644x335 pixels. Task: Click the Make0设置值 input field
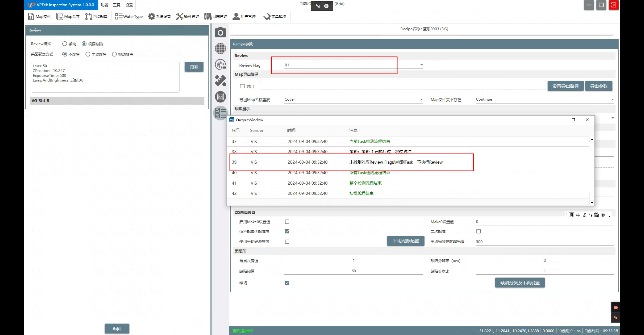pyautogui.click(x=545, y=222)
